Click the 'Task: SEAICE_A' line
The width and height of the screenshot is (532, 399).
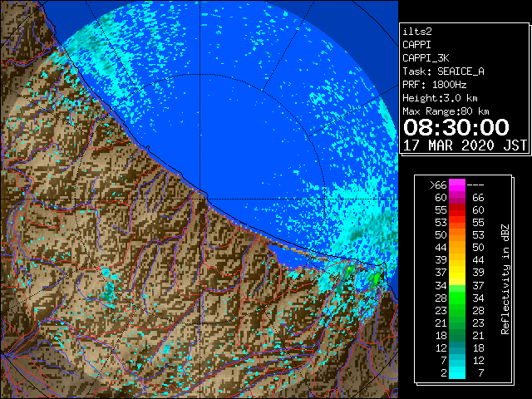(x=443, y=71)
